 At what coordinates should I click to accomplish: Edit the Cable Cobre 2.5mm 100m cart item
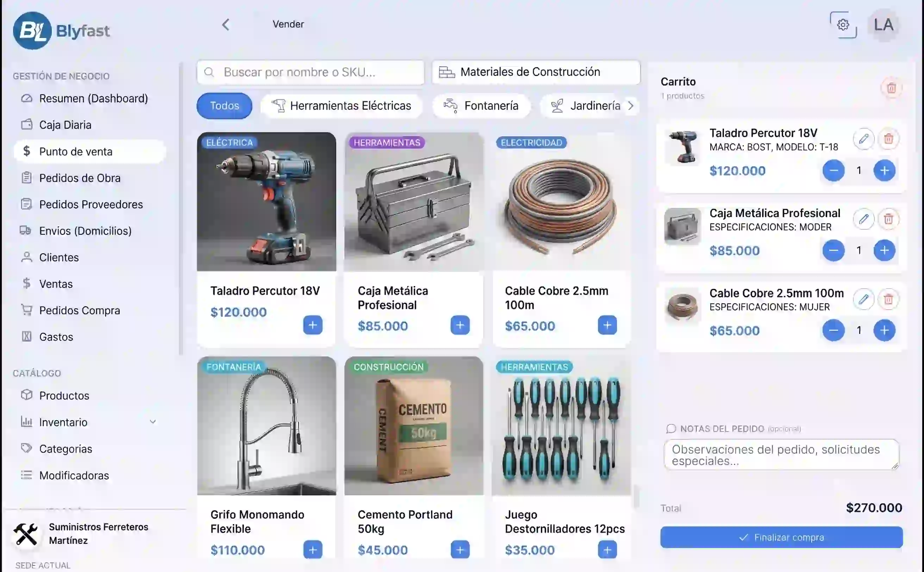coord(863,299)
